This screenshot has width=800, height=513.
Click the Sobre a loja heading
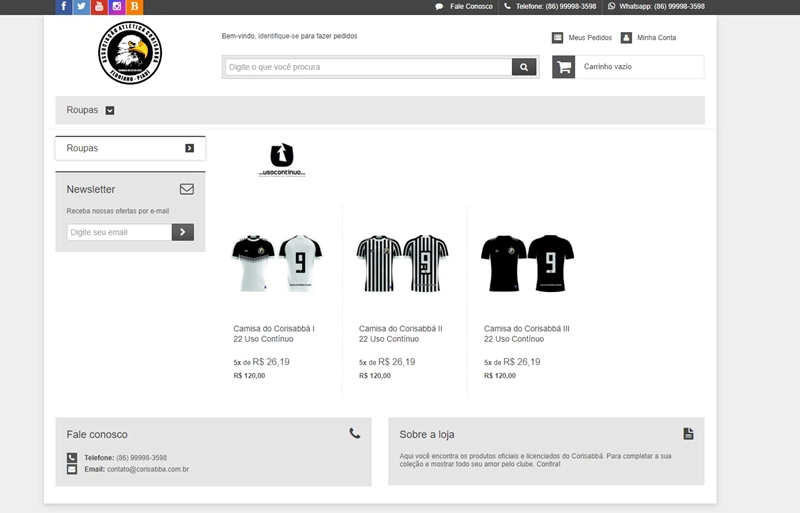coord(427,434)
